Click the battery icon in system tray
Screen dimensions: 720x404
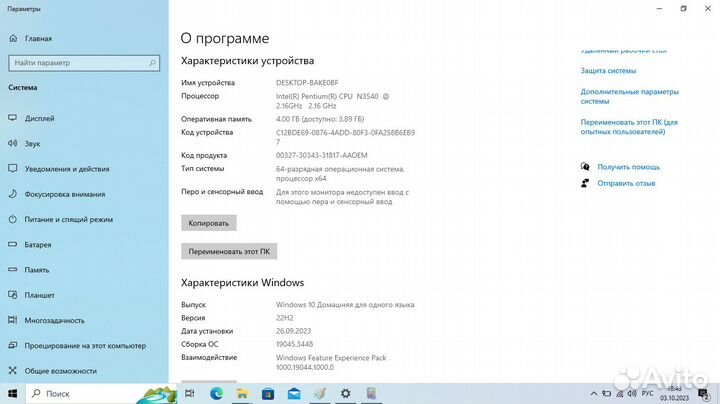tap(607, 394)
